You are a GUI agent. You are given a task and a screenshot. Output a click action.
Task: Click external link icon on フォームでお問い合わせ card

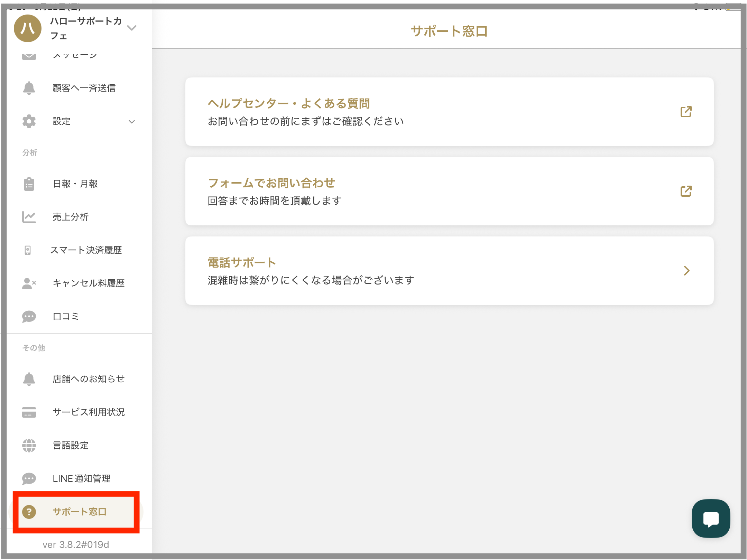coord(686,191)
